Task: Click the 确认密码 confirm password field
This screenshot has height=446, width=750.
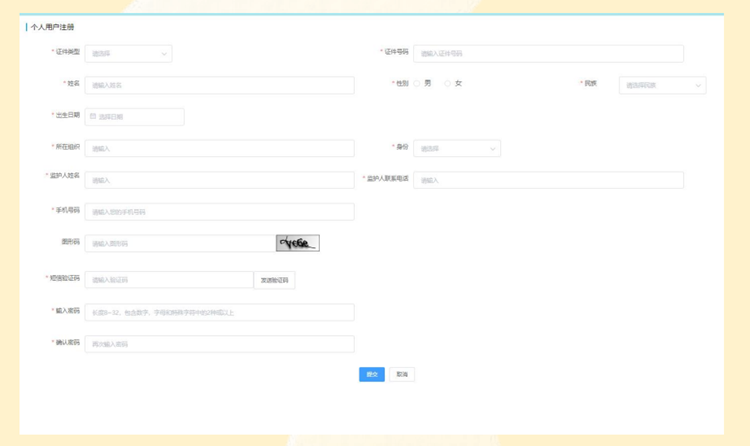Action: point(219,345)
